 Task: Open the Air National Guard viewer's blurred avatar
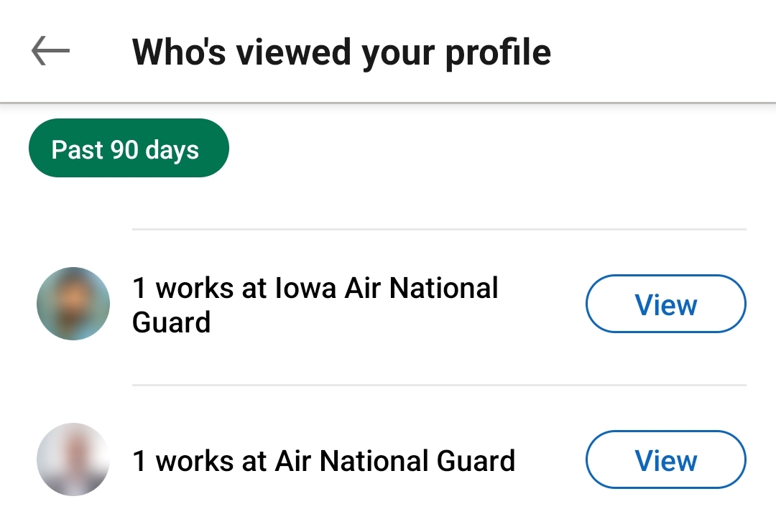pyautogui.click(x=73, y=459)
